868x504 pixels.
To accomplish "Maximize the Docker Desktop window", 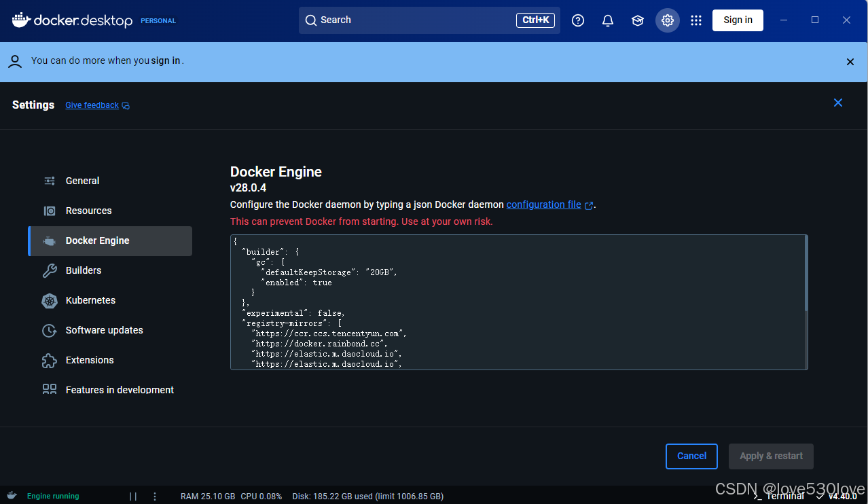I will pos(815,20).
